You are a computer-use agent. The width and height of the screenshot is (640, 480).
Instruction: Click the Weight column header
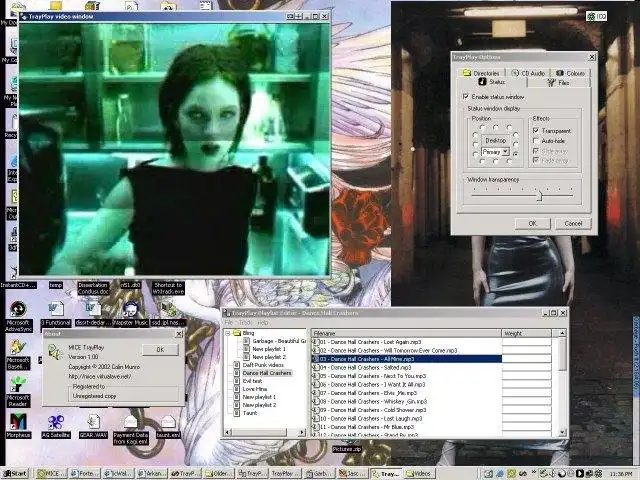click(x=527, y=333)
